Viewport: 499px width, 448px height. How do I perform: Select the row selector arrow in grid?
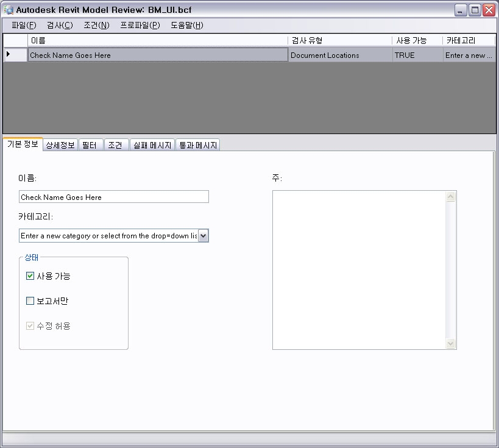pyautogui.click(x=15, y=54)
